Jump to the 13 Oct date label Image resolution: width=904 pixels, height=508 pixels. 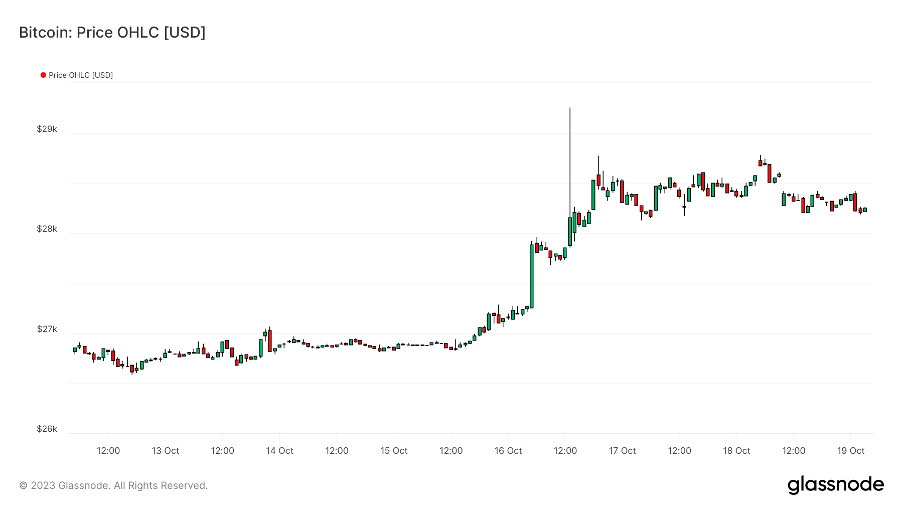[165, 451]
